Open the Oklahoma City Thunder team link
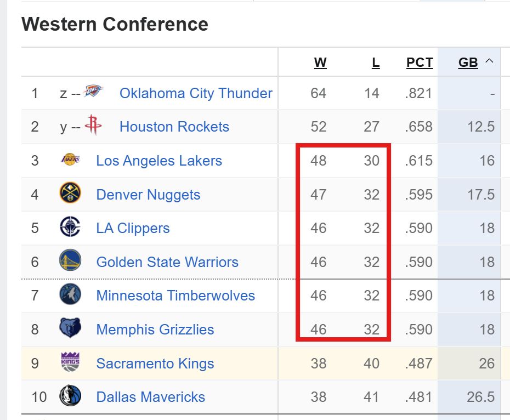 click(196, 93)
